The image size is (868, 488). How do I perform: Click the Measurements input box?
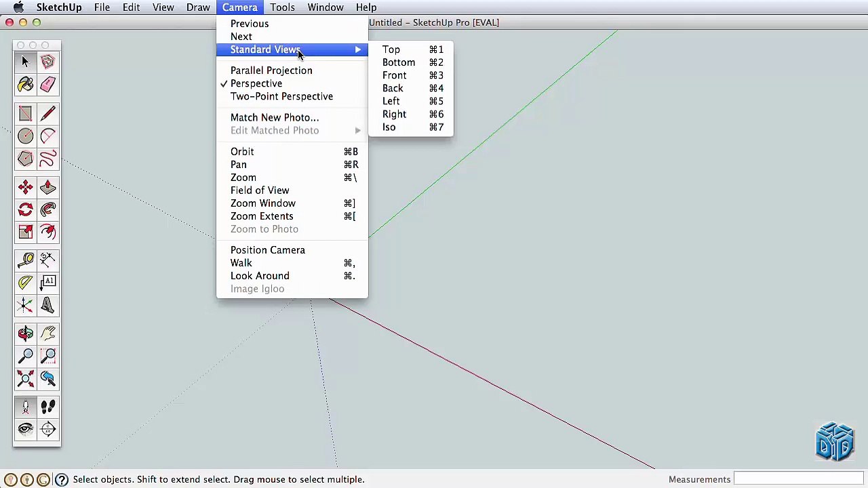pos(799,479)
